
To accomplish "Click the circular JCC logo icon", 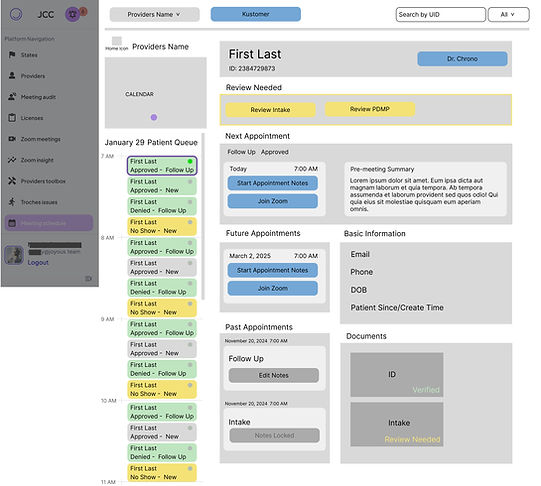I will pos(16,14).
